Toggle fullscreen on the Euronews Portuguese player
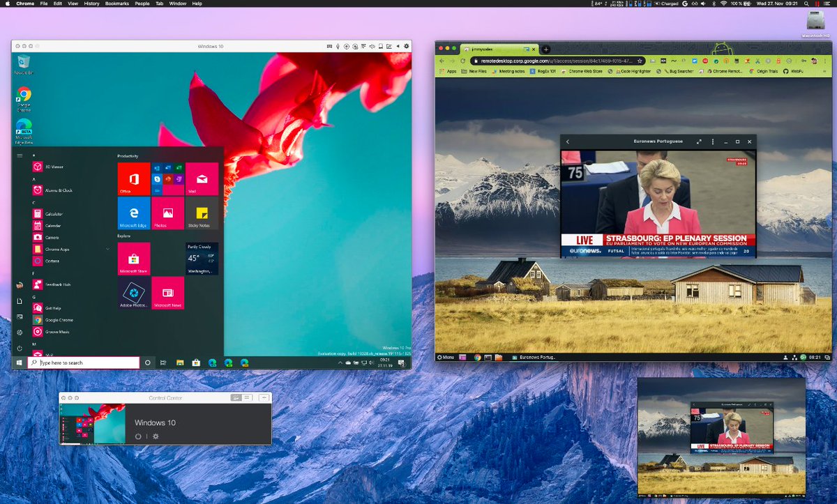Image resolution: width=837 pixels, height=504 pixels. [699, 142]
